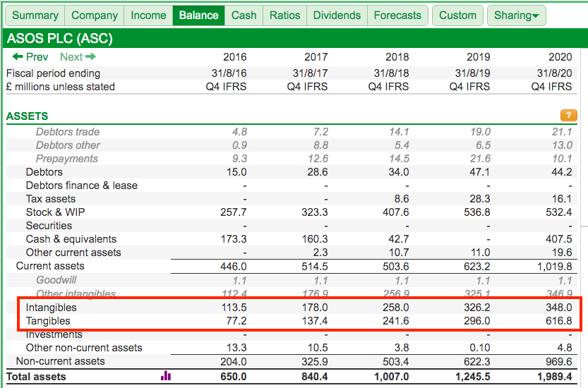Select the Securities row label
588x388 pixels.
click(49, 226)
